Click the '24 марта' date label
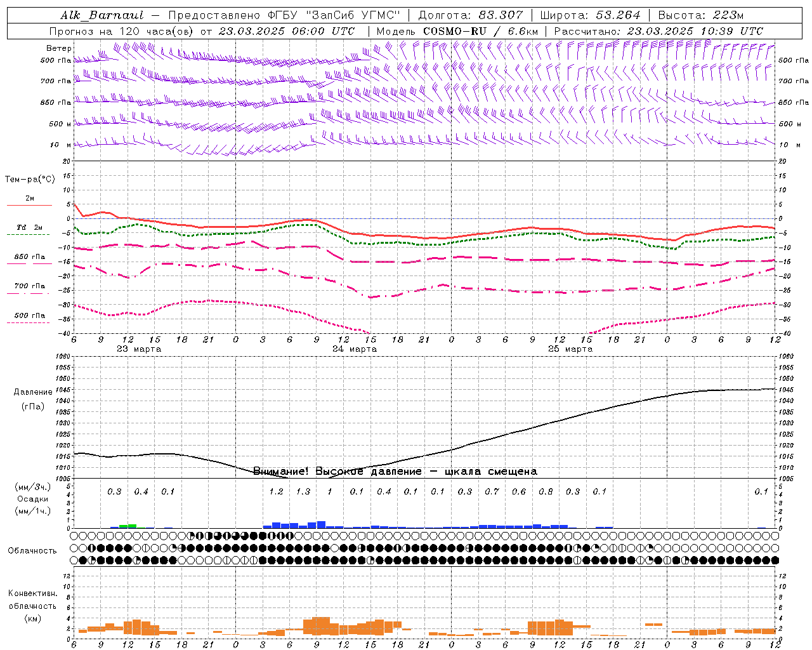812x650 pixels. tap(355, 349)
